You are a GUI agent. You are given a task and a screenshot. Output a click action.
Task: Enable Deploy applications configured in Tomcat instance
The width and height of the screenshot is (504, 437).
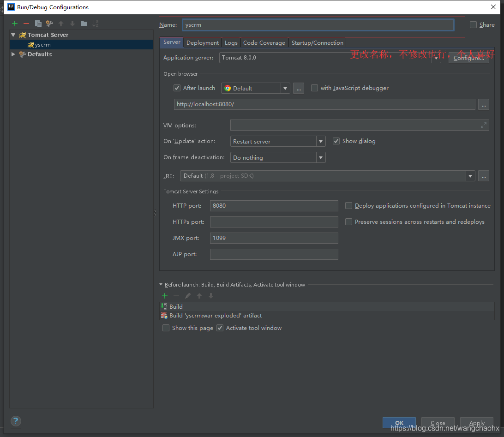coord(348,206)
